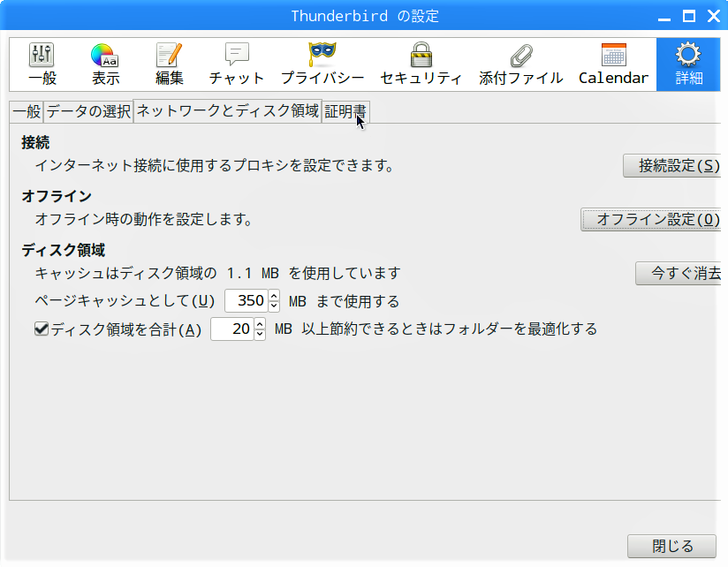Decrease page cache size with down arrow
This screenshot has width=728, height=567.
[x=274, y=306]
